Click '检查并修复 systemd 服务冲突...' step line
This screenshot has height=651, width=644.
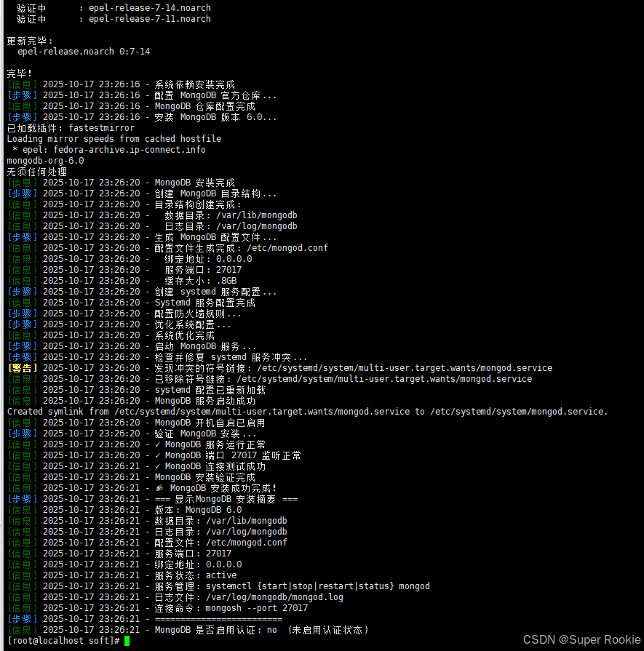point(231,356)
